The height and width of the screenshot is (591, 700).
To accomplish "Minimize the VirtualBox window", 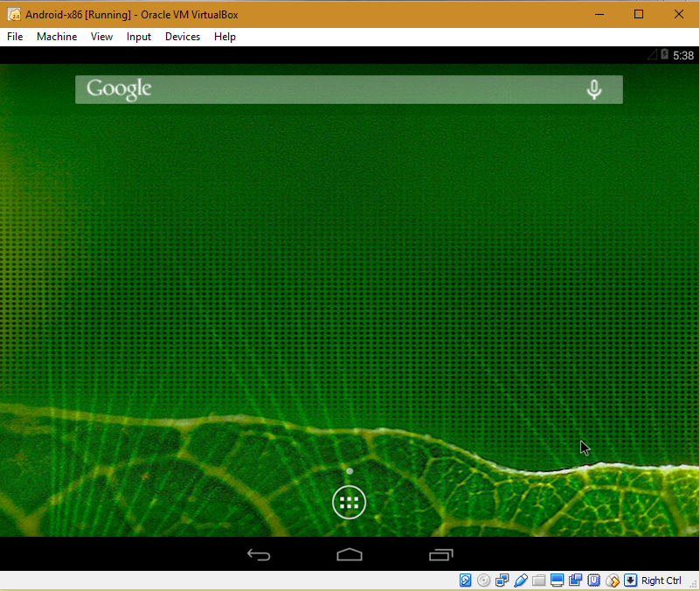I will pos(600,14).
